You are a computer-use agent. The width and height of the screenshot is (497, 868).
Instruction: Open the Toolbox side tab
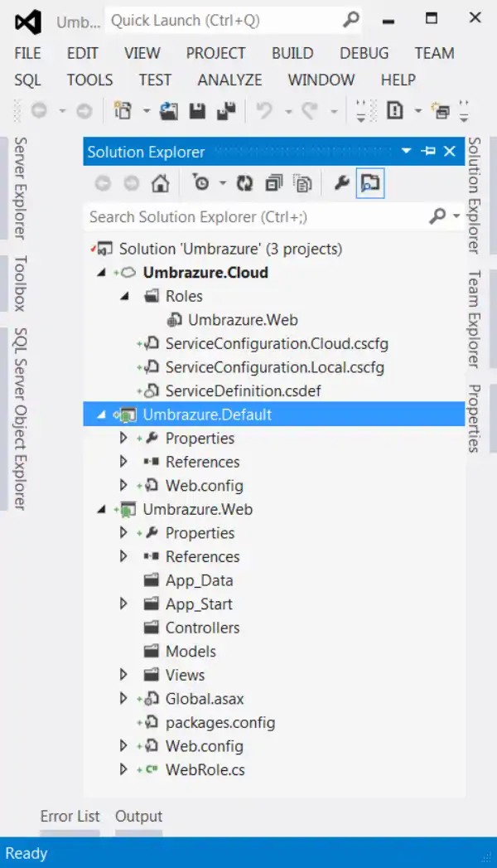click(20, 284)
